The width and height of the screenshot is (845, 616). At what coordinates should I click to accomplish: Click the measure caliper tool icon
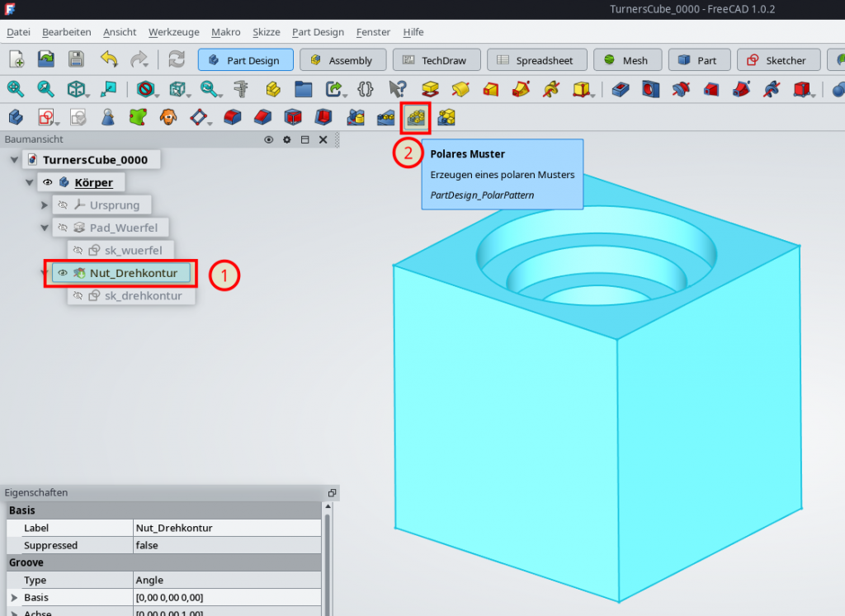coord(241,88)
